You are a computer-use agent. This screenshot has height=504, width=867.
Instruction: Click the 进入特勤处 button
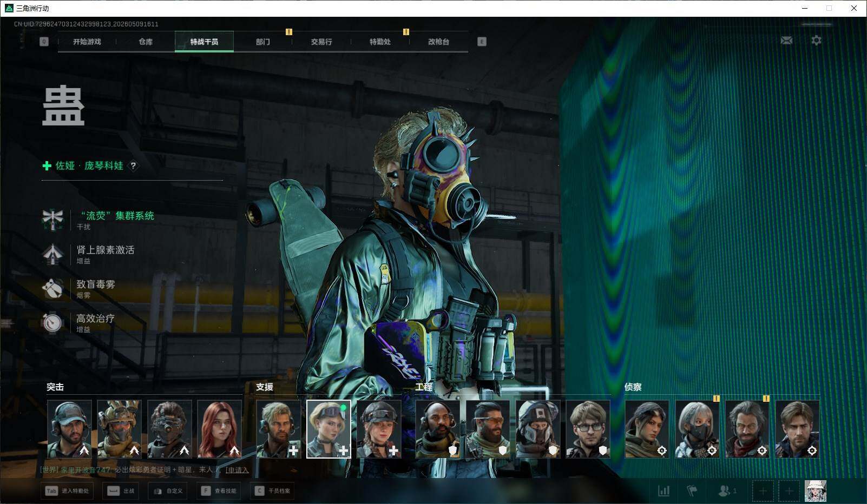pos(68,491)
